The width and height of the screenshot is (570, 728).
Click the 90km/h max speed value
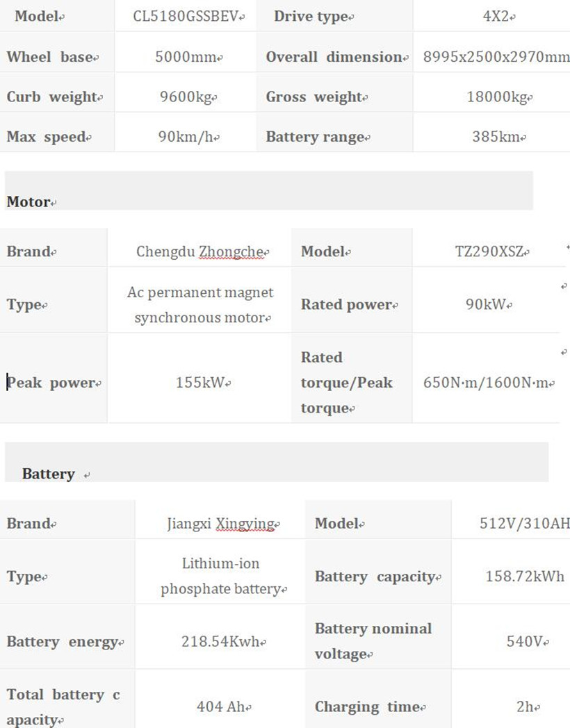[188, 137]
